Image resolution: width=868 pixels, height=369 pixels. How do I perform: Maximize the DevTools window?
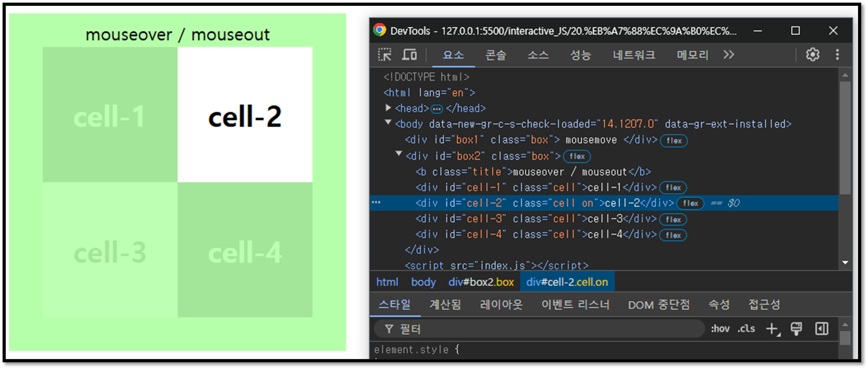pos(795,31)
